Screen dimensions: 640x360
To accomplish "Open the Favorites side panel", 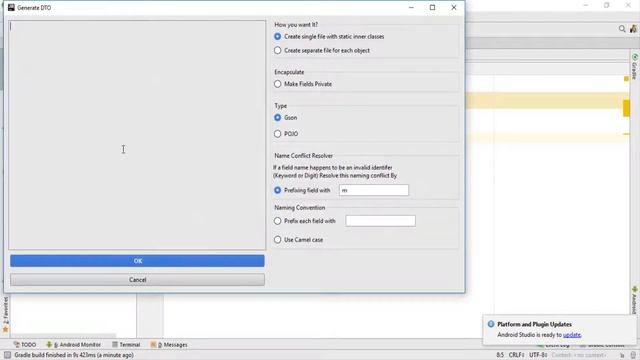I will [x=5, y=315].
